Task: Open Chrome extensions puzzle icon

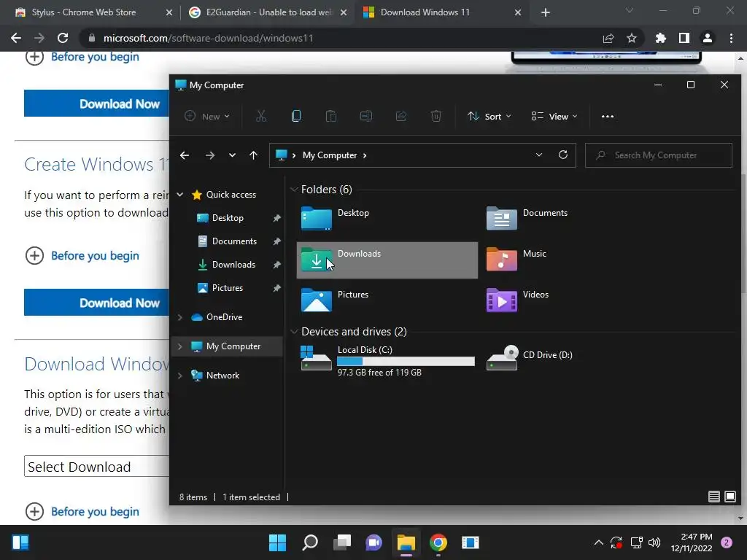Action: (660, 38)
